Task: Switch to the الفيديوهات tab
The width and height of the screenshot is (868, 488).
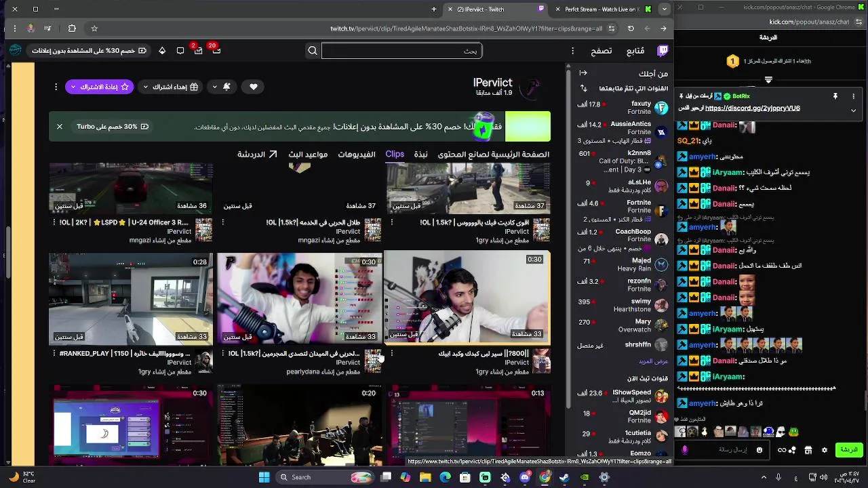Action: (357, 155)
